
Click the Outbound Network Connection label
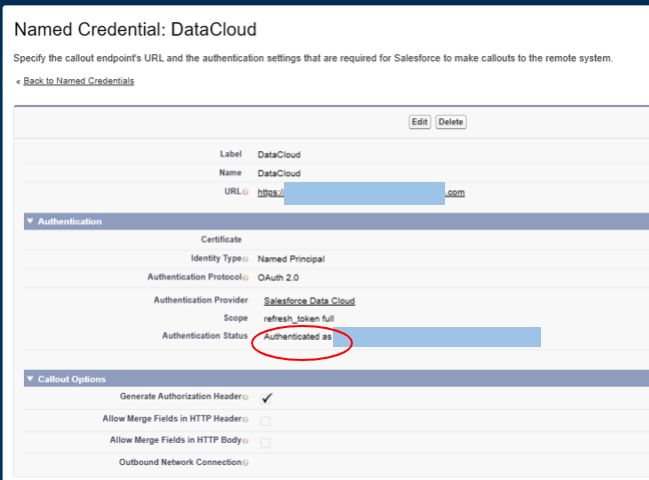pos(180,462)
